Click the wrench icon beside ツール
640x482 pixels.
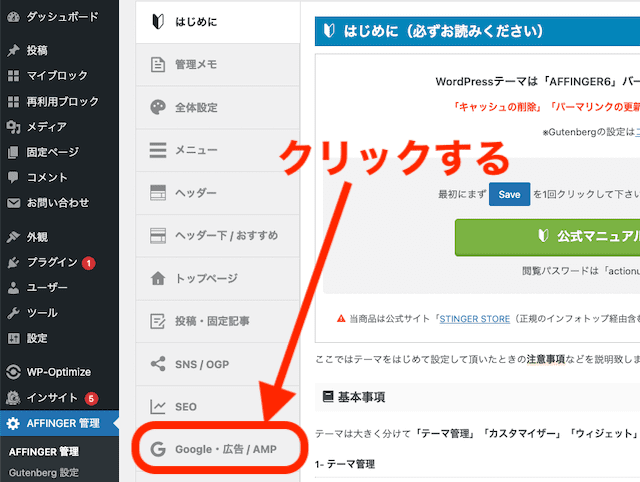pos(13,313)
